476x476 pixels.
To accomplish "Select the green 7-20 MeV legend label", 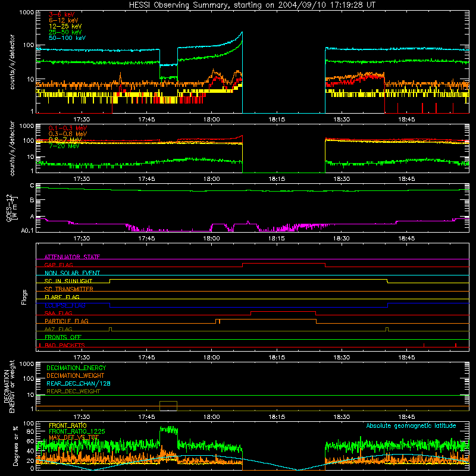I will pos(64,146).
